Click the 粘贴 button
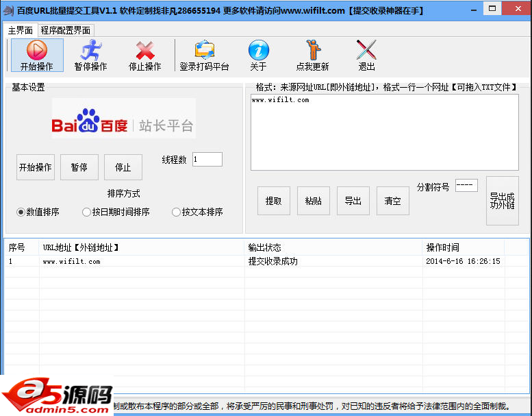The width and height of the screenshot is (532, 416). click(313, 201)
